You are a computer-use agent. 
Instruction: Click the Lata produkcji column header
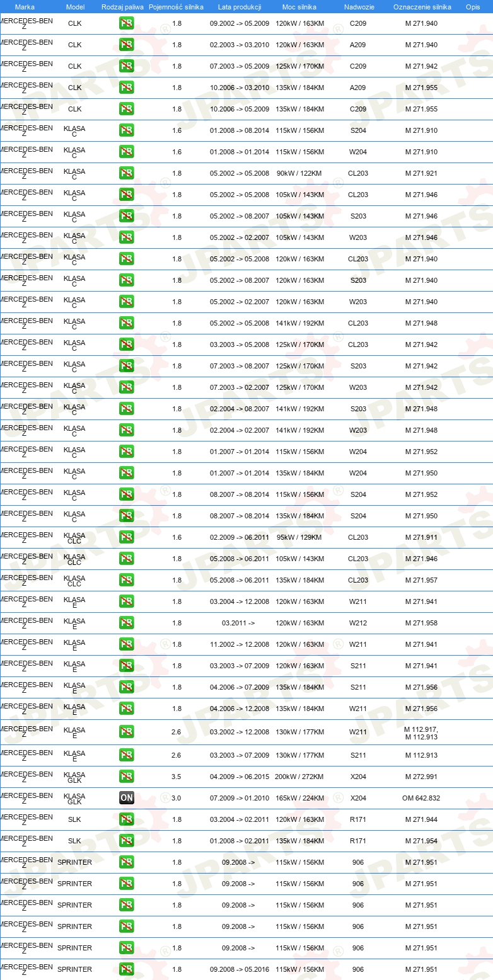240,7
